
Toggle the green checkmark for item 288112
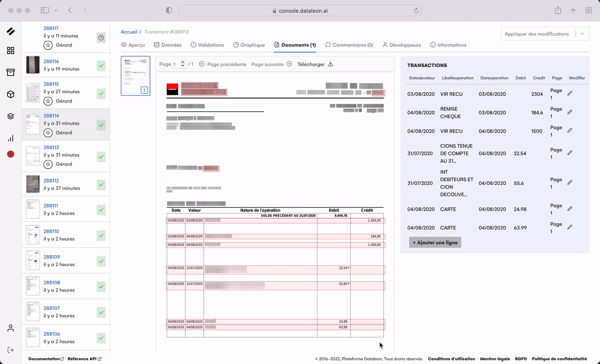101,184
